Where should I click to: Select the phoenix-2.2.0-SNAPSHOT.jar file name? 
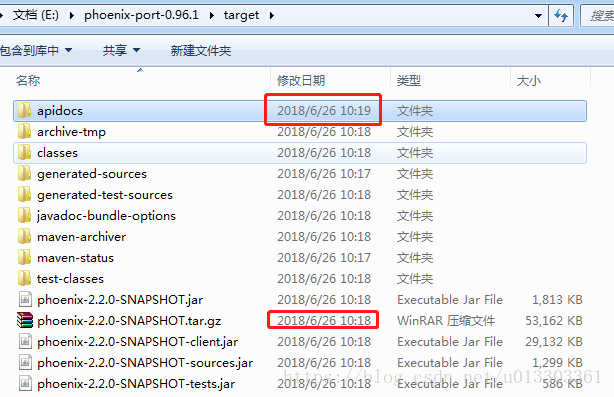120,300
